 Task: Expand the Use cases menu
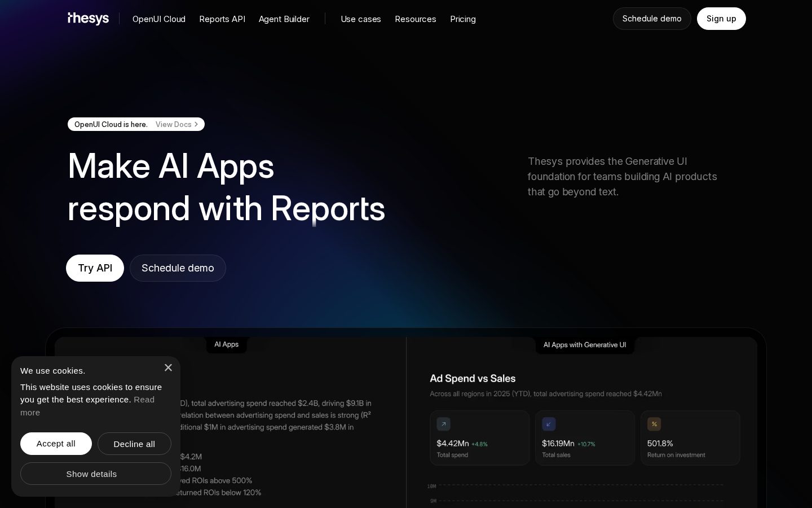tap(361, 19)
